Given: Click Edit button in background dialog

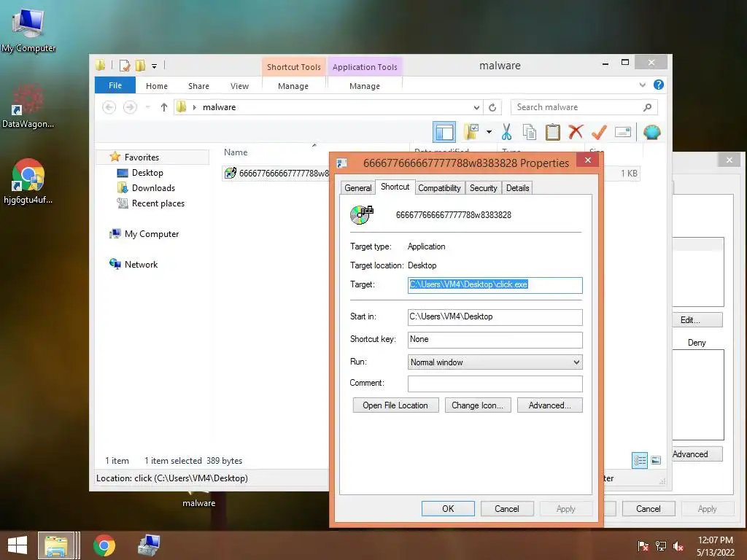Looking at the screenshot, I should coord(697,320).
